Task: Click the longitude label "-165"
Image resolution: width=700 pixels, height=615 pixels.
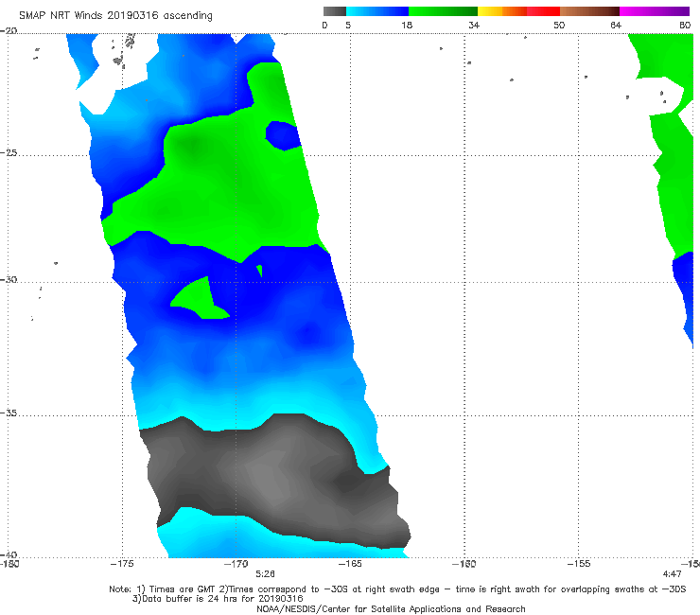Action: [x=350, y=564]
